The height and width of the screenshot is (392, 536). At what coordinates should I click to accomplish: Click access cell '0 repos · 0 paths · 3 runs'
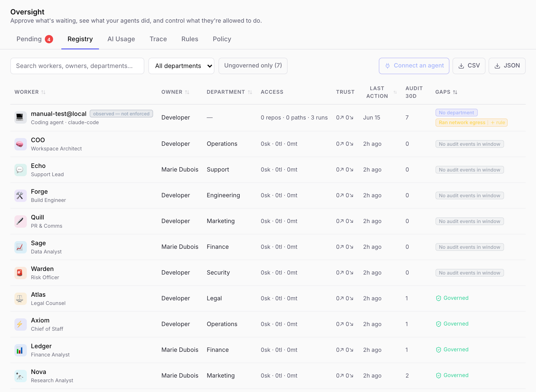(294, 117)
